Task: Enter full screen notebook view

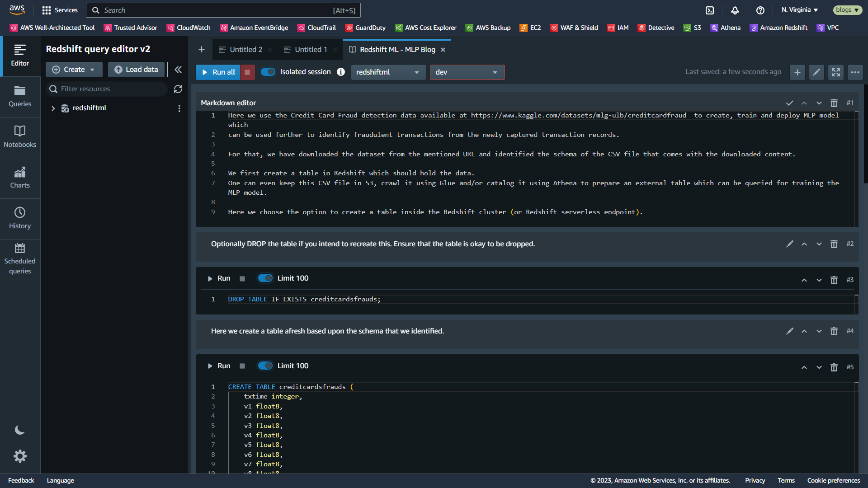Action: pyautogui.click(x=836, y=72)
